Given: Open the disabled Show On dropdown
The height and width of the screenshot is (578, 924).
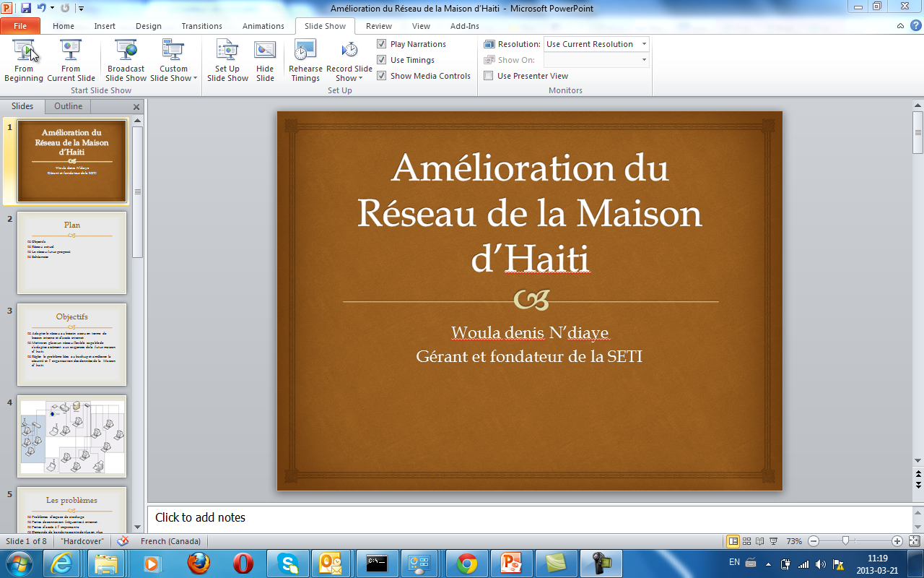Looking at the screenshot, I should [x=644, y=60].
